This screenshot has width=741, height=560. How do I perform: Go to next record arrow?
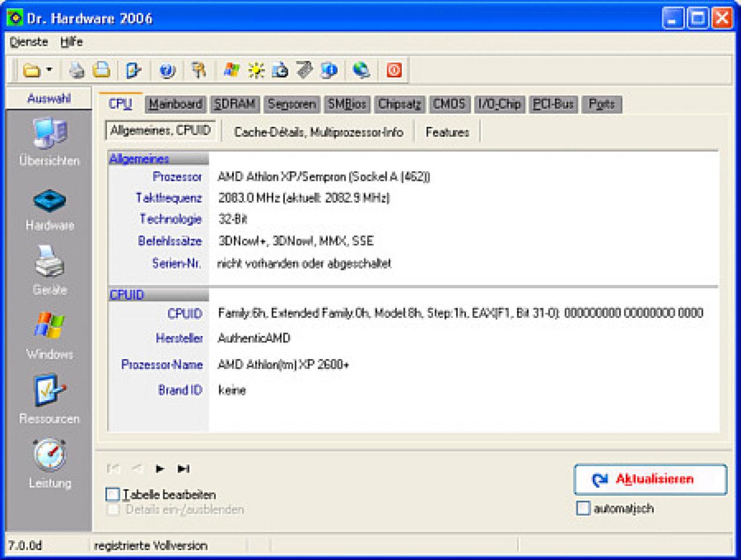[160, 469]
